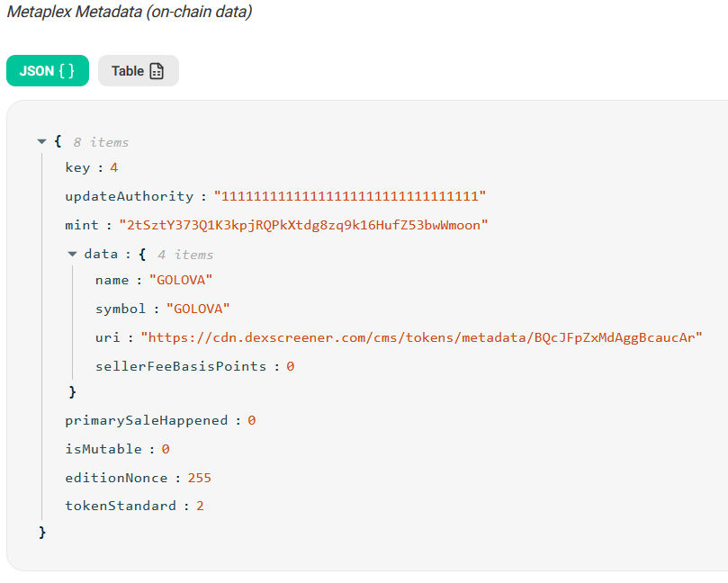Screen dimensions: 728x583
Task: Click the key field value 4
Action: tap(114, 167)
